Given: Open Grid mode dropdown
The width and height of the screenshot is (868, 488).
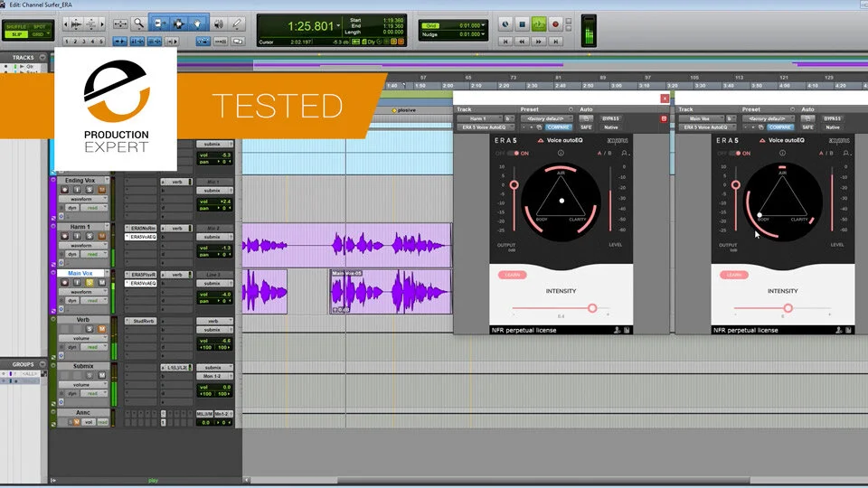Looking at the screenshot, I should (48, 34).
